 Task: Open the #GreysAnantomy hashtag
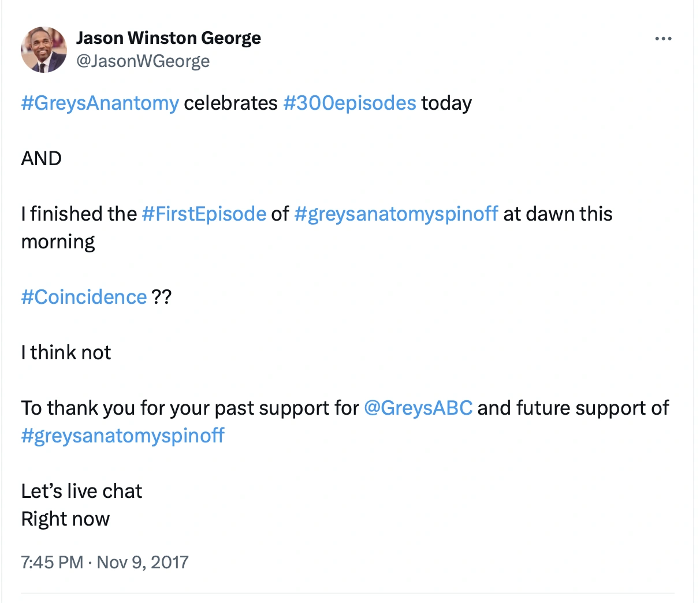[x=100, y=103]
